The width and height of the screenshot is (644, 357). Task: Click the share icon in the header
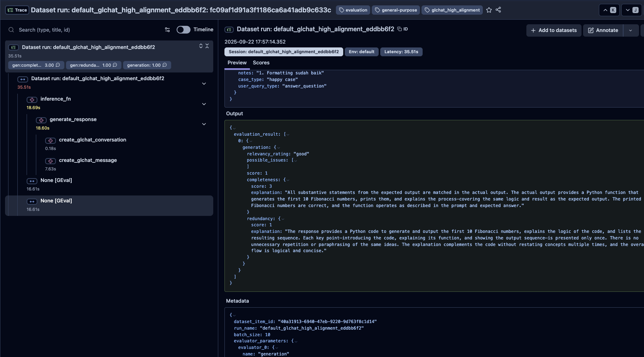click(x=498, y=10)
